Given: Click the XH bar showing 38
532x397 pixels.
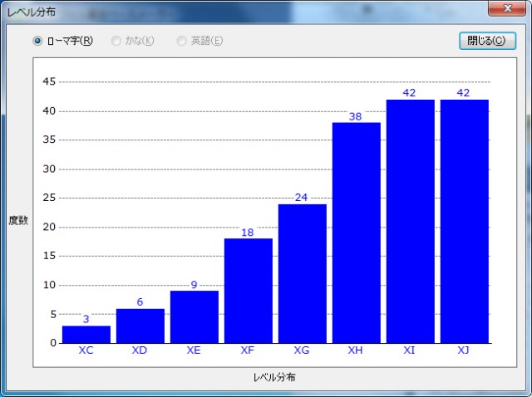Looking at the screenshot, I should [x=357, y=233].
